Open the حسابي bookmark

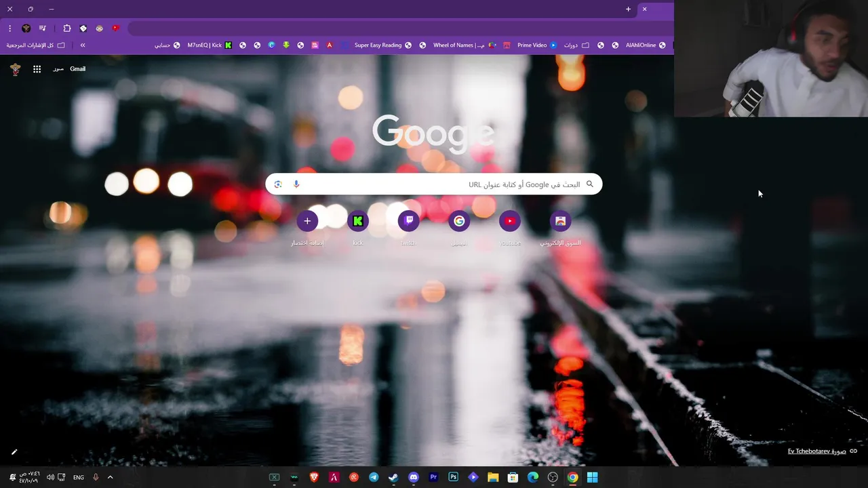pos(167,45)
